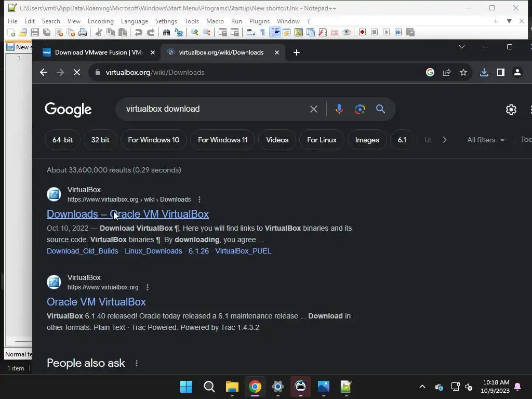Open the Macro menu in Notepad++
Screen dimensions: 532x399
[x=215, y=21]
